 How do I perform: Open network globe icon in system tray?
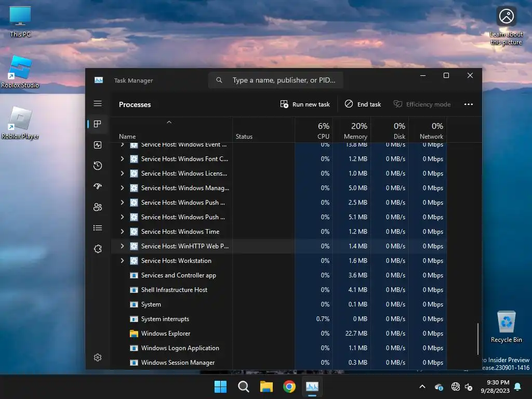(455, 387)
